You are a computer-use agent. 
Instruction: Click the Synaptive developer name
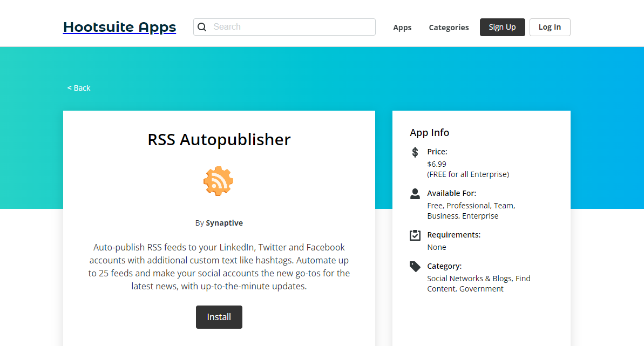click(x=224, y=223)
